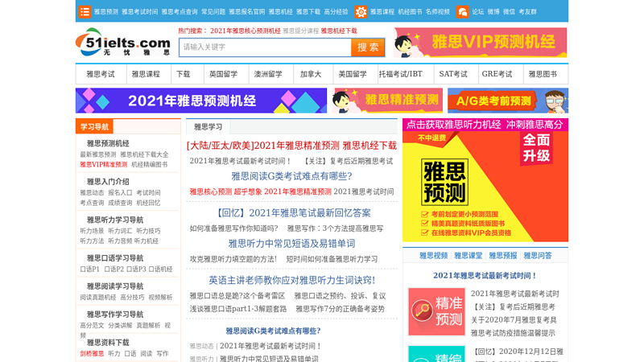Open 雅思考点查询 in the top bar
This screenshot has width=644, height=362.
[x=180, y=12]
